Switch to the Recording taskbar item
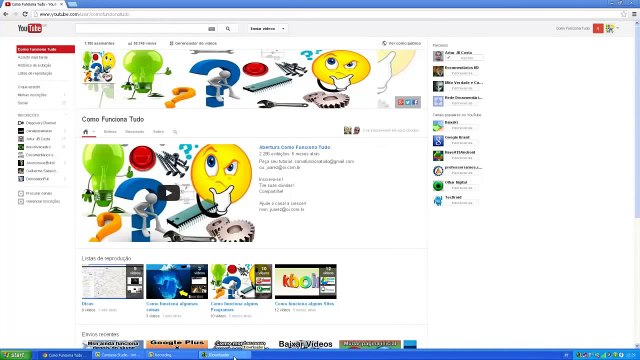 coord(171,355)
